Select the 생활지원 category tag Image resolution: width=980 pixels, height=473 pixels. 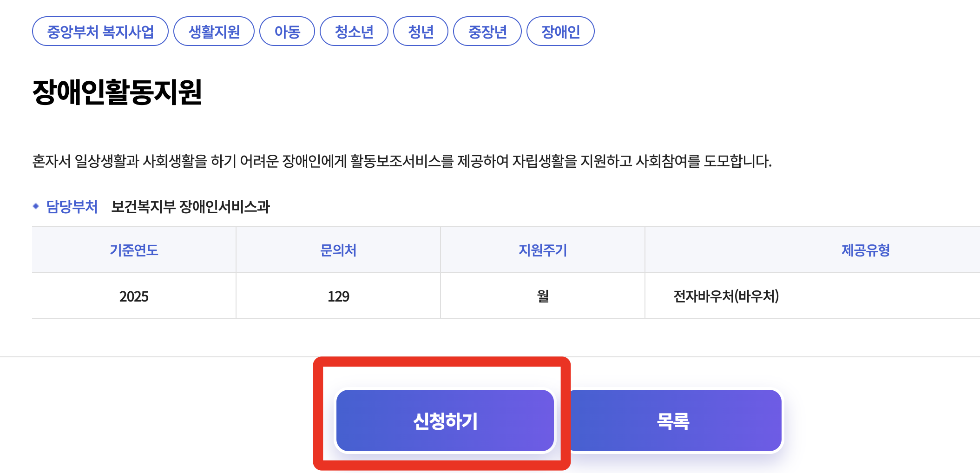[214, 31]
